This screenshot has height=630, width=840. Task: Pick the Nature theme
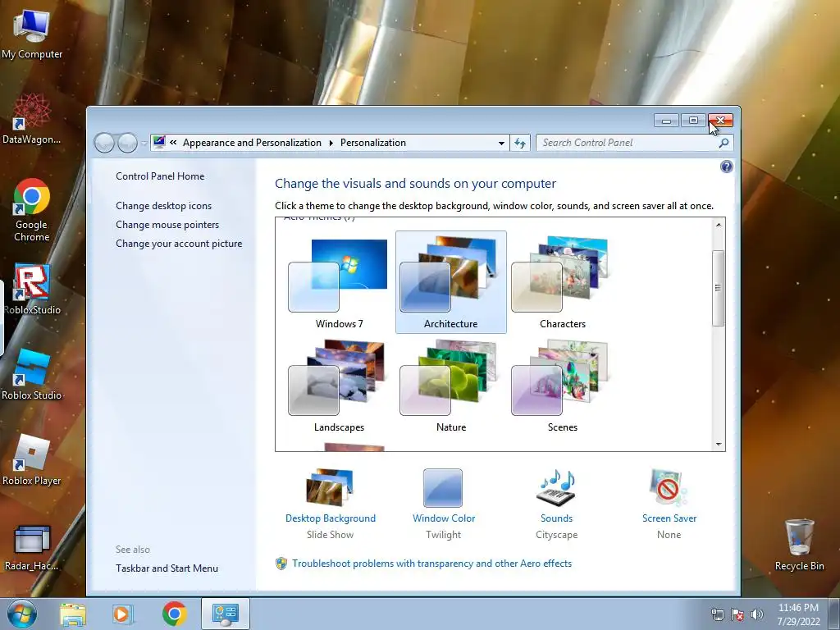(451, 387)
